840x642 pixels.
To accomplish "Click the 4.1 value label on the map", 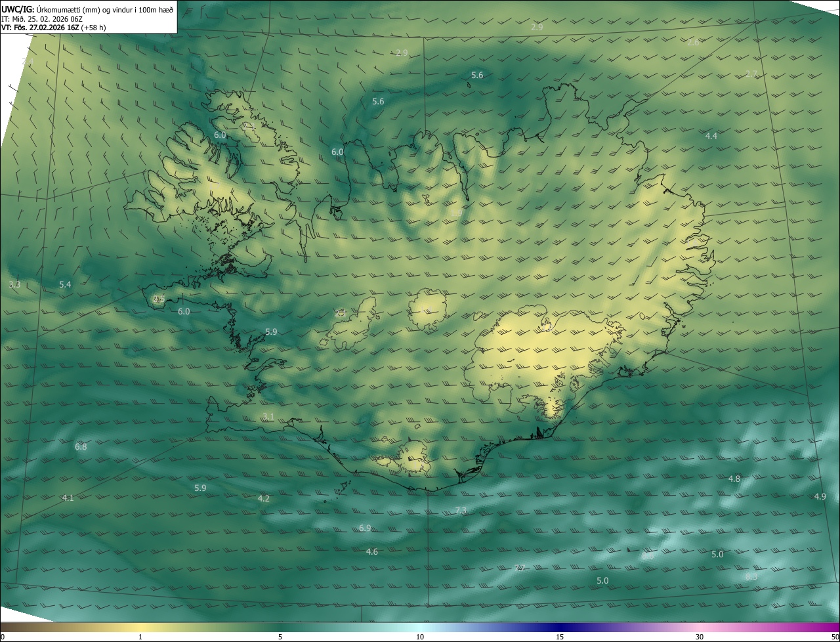I will [x=68, y=498].
